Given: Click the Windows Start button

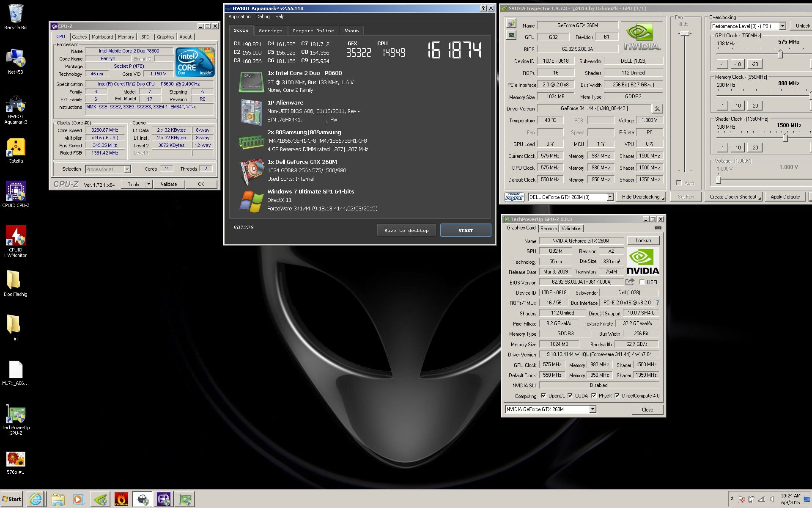Looking at the screenshot, I should 12,499.
